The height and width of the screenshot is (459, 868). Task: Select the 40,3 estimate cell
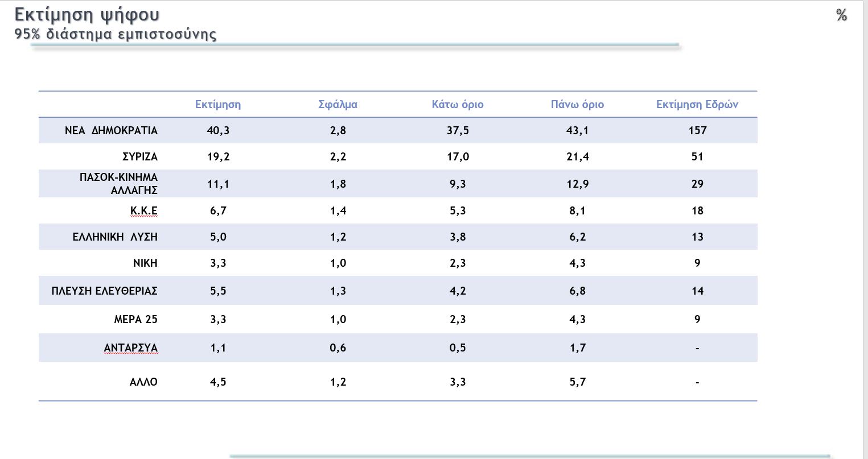tap(218, 131)
